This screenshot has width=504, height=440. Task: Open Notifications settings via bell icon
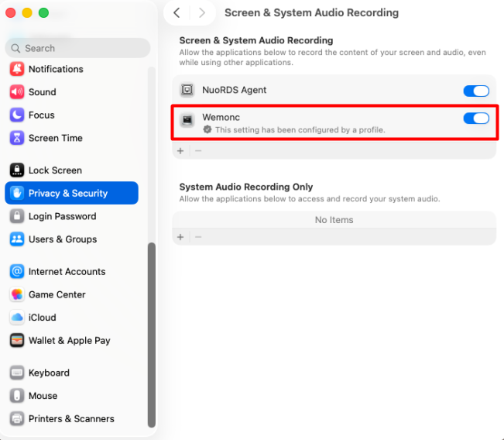click(17, 69)
